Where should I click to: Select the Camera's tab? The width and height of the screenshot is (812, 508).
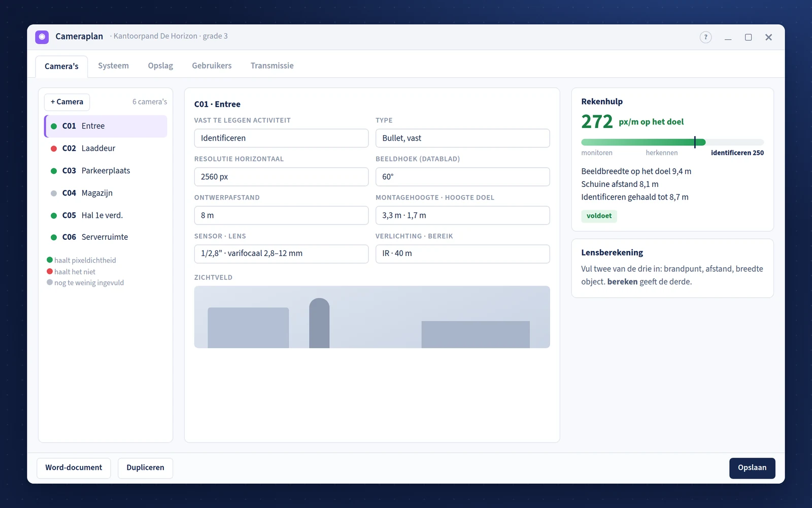click(61, 66)
